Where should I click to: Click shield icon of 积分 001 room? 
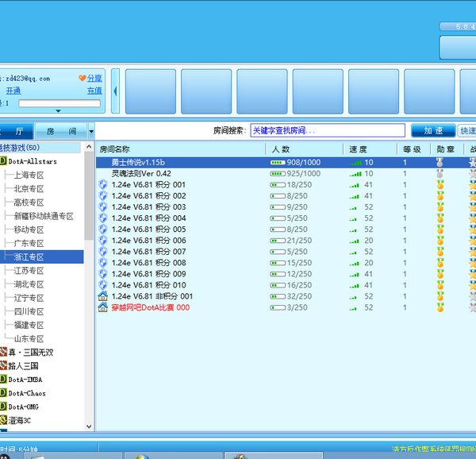102,184
